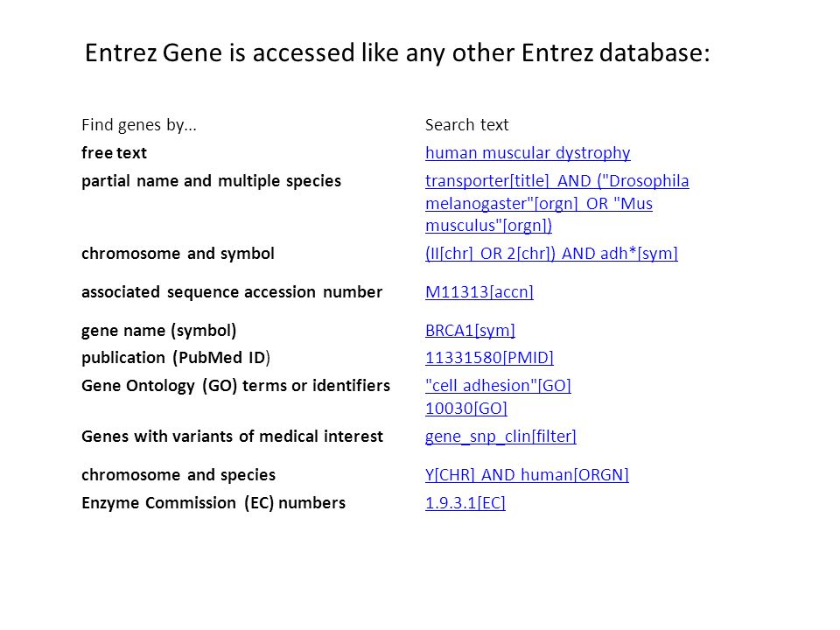Click the 11331580[PMID] link
The image size is (840, 630).
[489, 357]
